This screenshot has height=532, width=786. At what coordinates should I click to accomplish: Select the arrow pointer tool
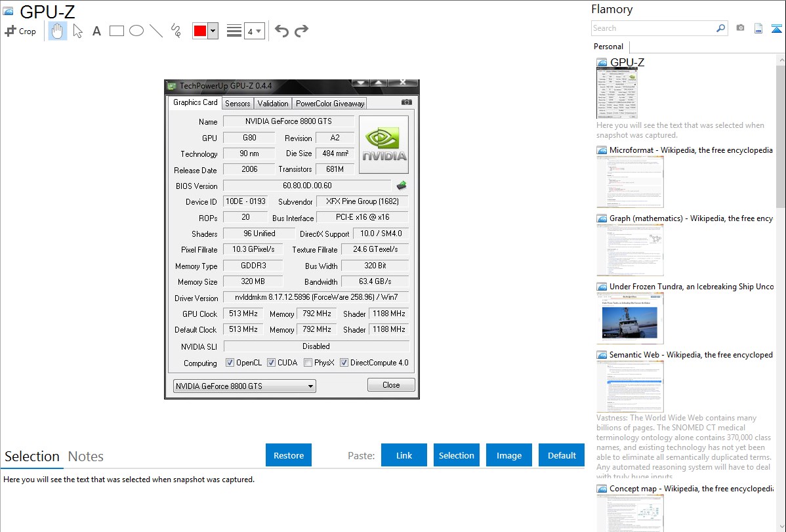(77, 31)
